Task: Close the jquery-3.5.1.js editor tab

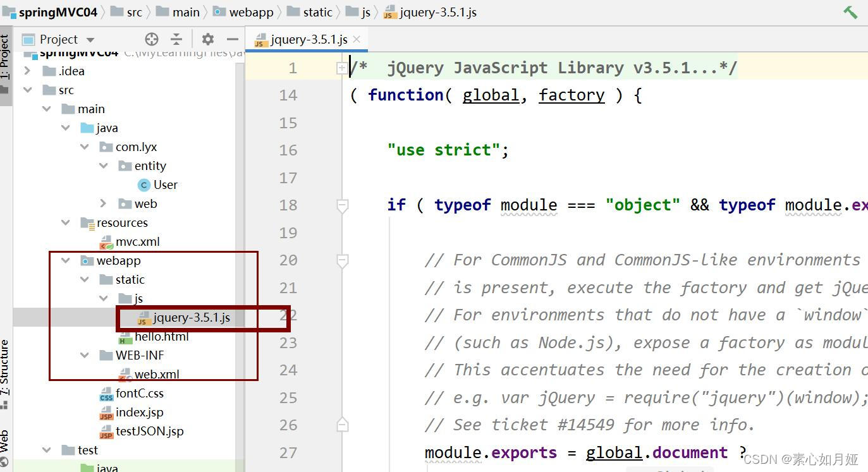Action: 357,39
